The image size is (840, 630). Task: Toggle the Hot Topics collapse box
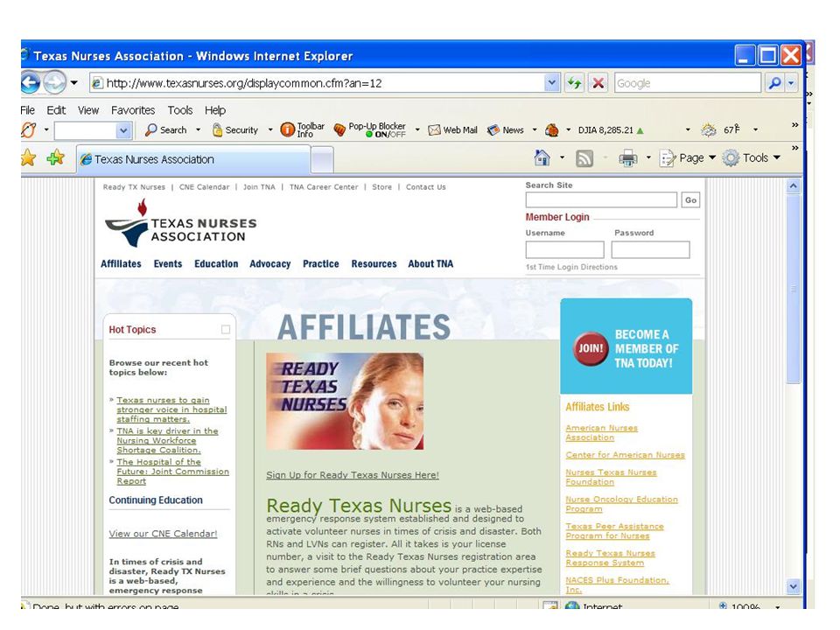point(226,330)
